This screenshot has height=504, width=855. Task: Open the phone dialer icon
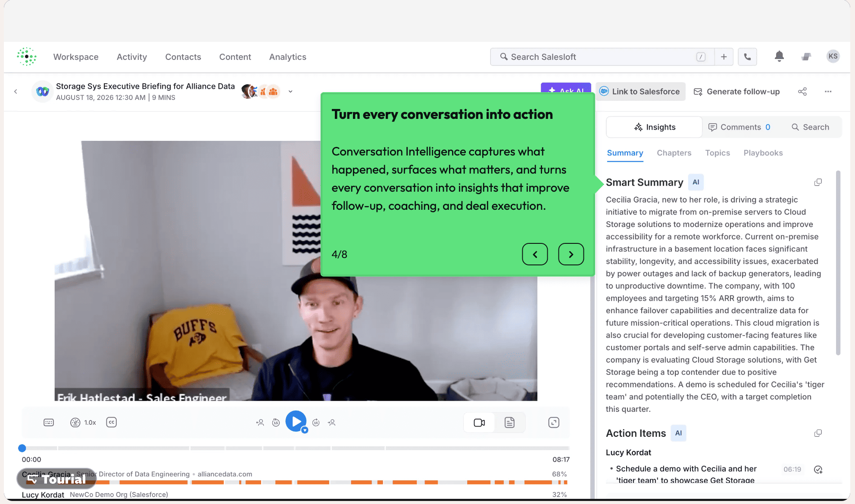coord(748,57)
